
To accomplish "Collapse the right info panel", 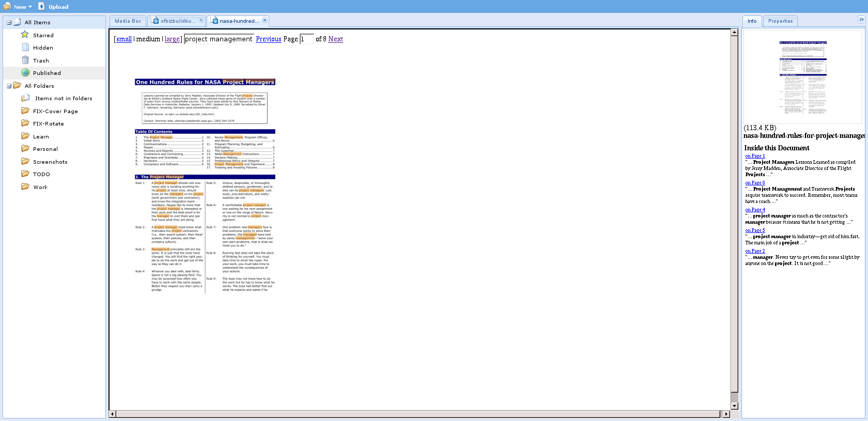I will pyautogui.click(x=861, y=20).
